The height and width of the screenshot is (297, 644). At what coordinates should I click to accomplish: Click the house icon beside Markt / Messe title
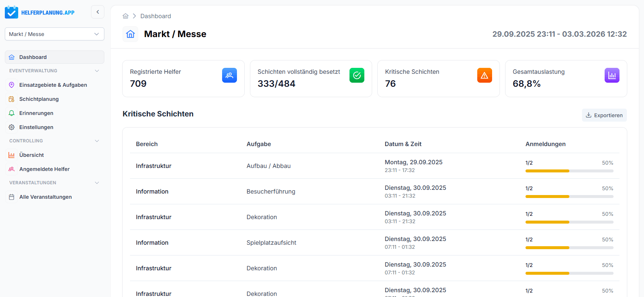coord(130,34)
